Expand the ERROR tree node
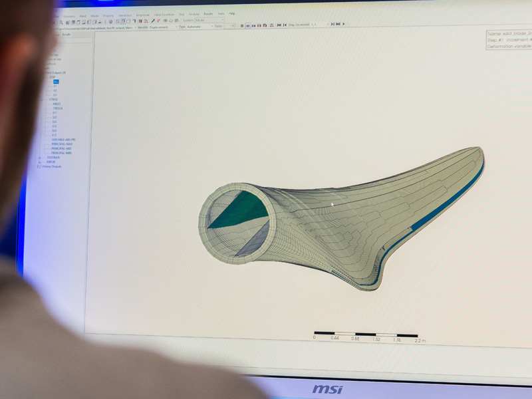The height and width of the screenshot is (399, 532). (39, 162)
